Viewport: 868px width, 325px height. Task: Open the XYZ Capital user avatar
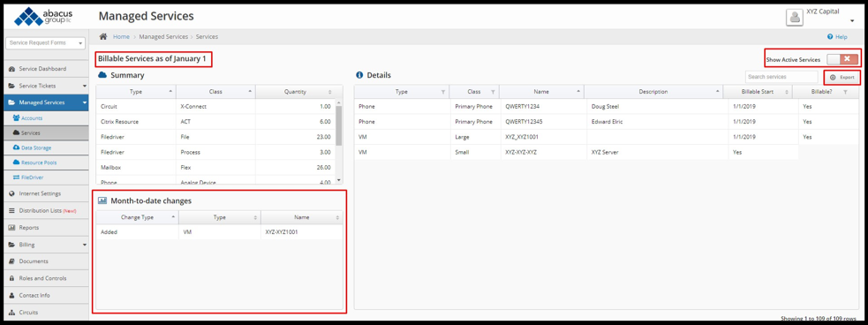coord(795,17)
